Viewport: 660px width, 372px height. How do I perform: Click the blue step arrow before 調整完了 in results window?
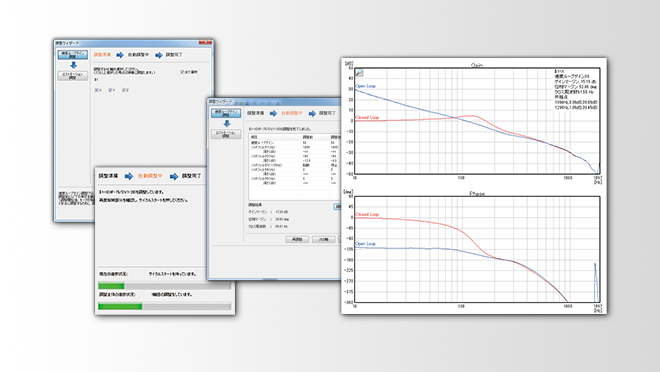pos(312,113)
